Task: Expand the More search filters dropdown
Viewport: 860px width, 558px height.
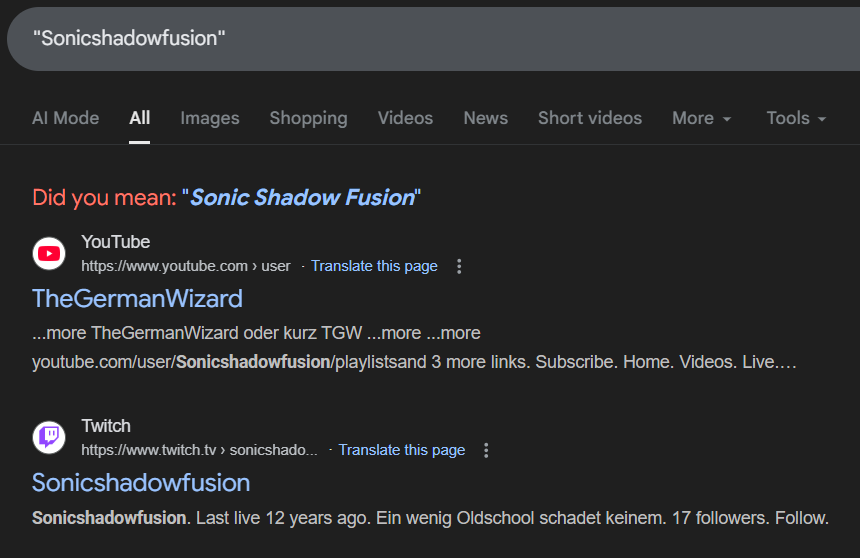Action: click(x=701, y=118)
